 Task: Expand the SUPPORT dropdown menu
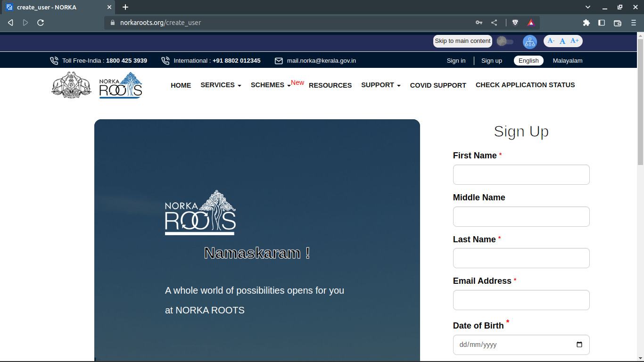[x=381, y=85]
